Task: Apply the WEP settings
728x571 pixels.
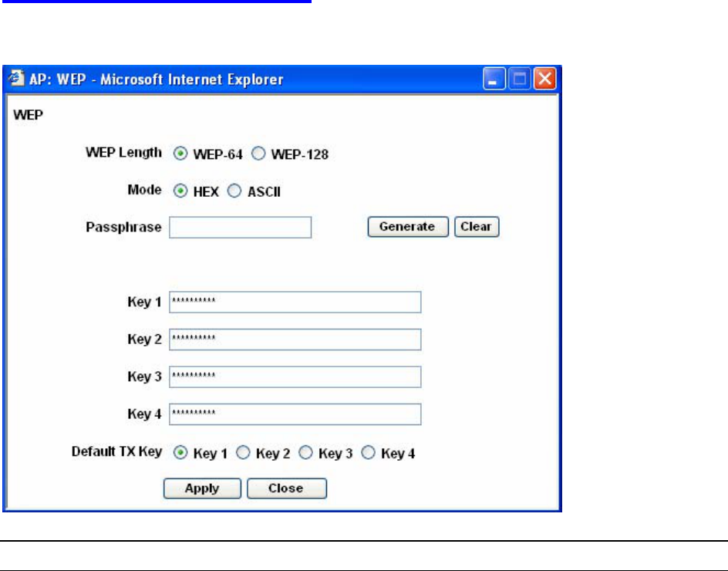Action: click(x=202, y=488)
